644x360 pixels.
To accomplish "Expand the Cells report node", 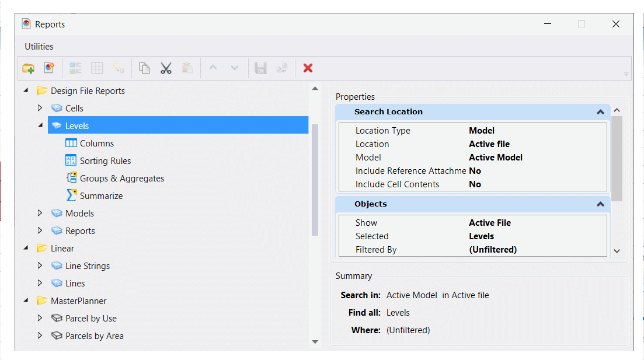I will pos(40,108).
